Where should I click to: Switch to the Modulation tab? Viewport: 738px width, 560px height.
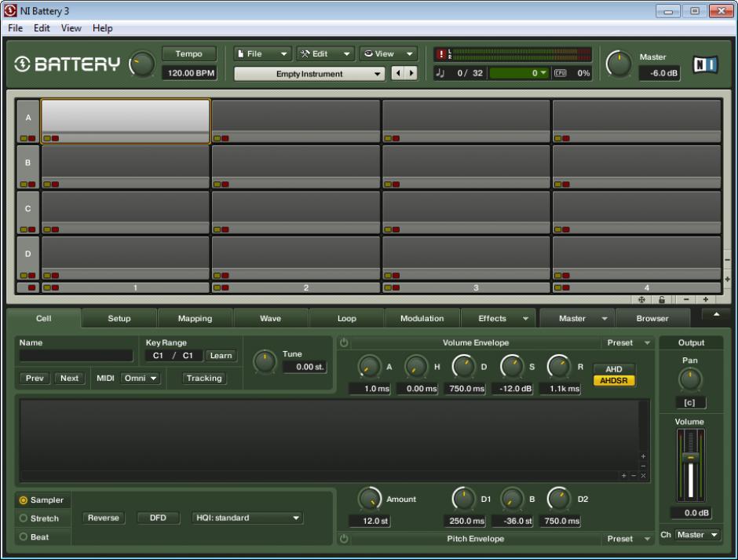pos(422,318)
